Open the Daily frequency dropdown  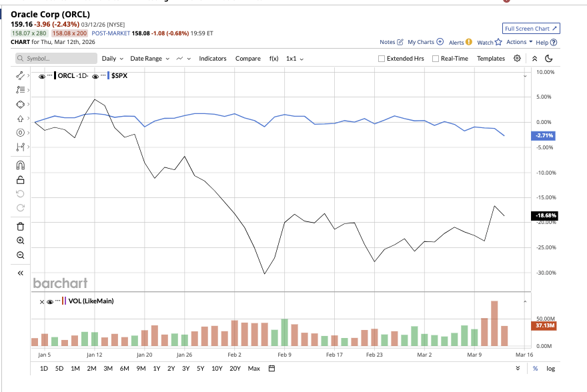[x=112, y=59]
